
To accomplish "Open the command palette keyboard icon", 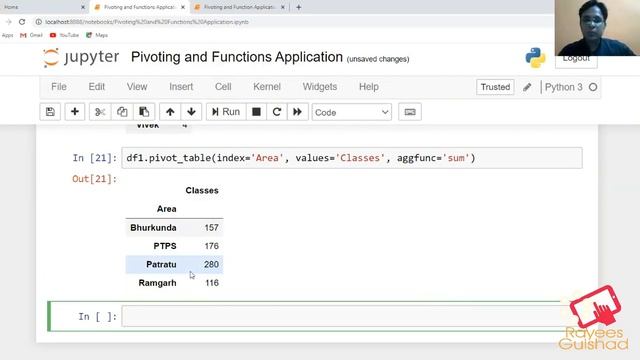I will point(410,112).
